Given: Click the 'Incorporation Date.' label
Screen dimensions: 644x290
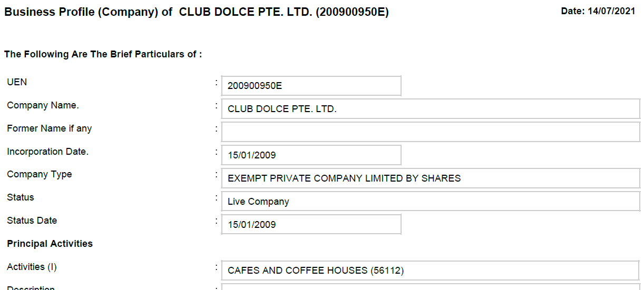Looking at the screenshot, I should click(47, 152).
